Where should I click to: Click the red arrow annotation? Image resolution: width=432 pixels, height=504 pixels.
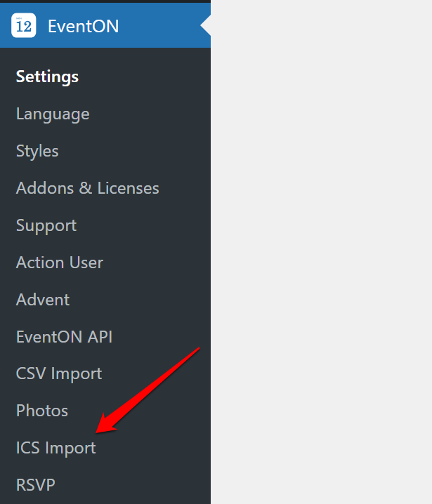(148, 390)
